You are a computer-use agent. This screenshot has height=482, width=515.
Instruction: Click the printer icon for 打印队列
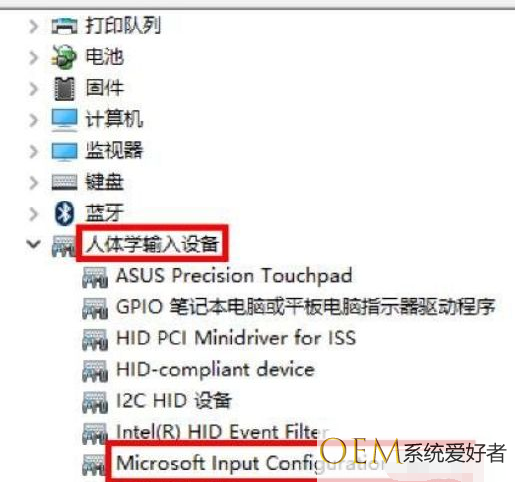coord(64,26)
